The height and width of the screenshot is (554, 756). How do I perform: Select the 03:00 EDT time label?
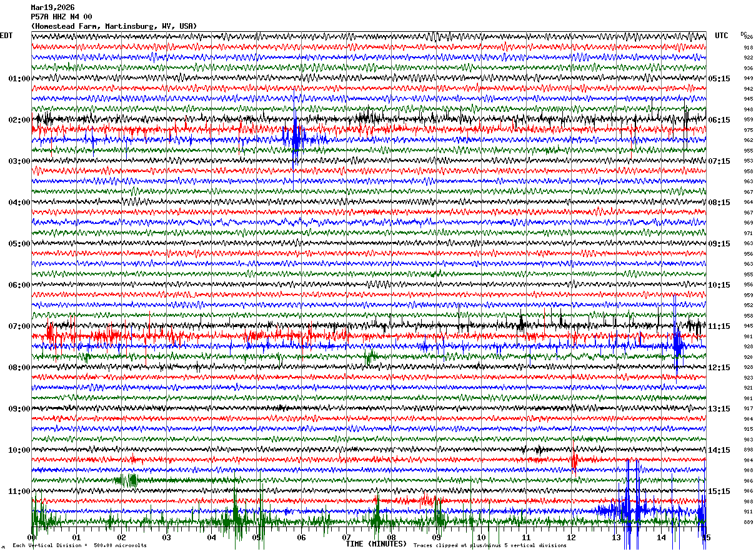(19, 161)
